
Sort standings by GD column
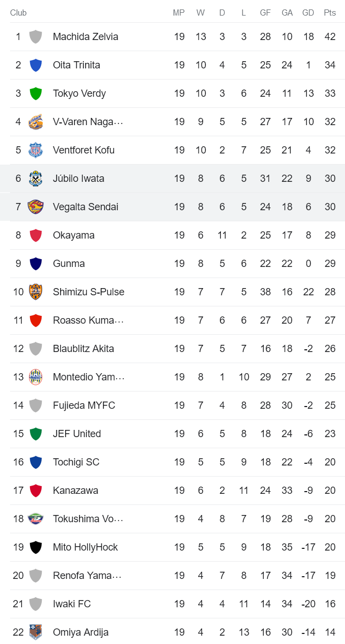coord(308,12)
